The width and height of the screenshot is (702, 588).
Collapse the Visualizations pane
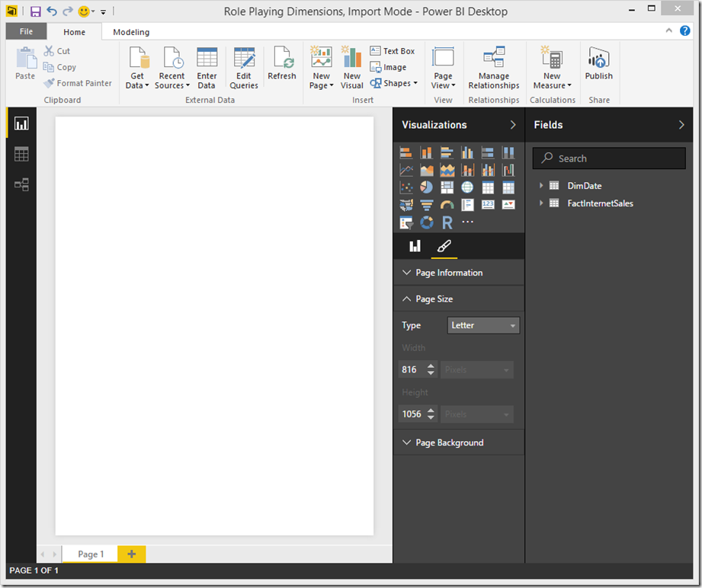pyautogui.click(x=513, y=125)
